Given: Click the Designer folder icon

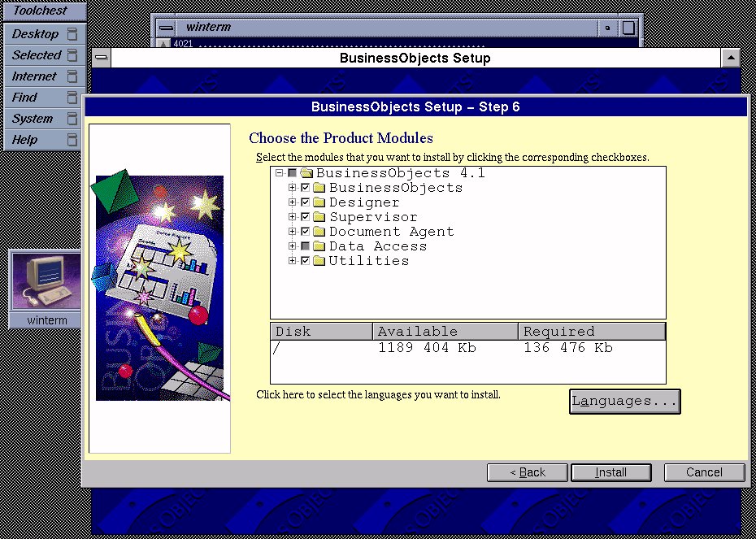Looking at the screenshot, I should click(319, 202).
